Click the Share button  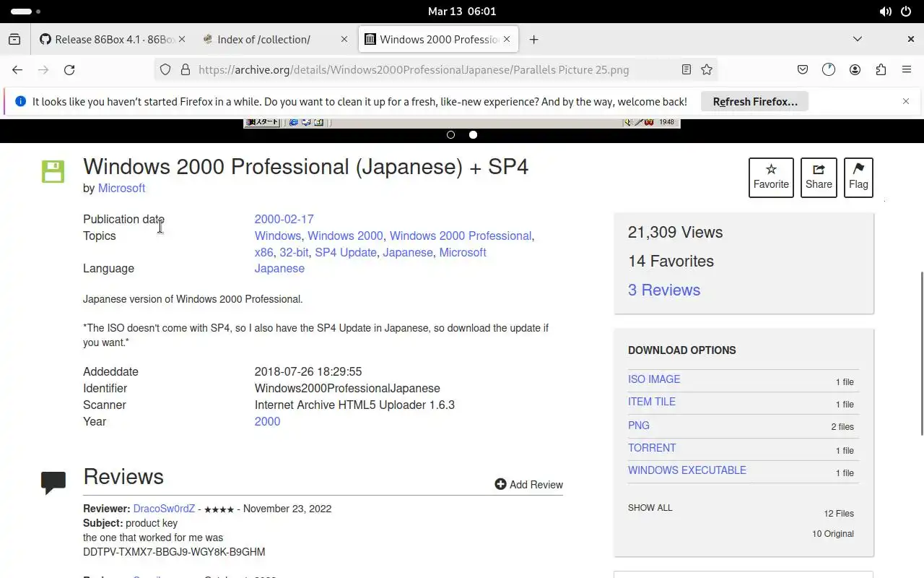click(x=819, y=177)
